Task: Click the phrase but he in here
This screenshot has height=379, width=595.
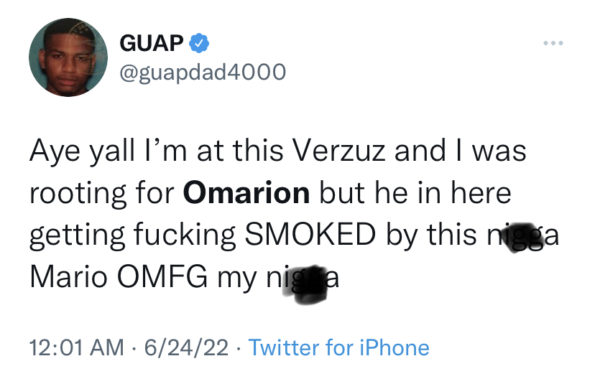Action: 415,193
